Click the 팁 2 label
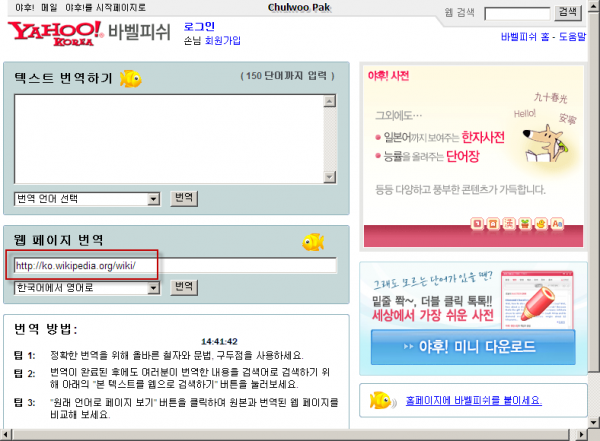 coord(25,373)
